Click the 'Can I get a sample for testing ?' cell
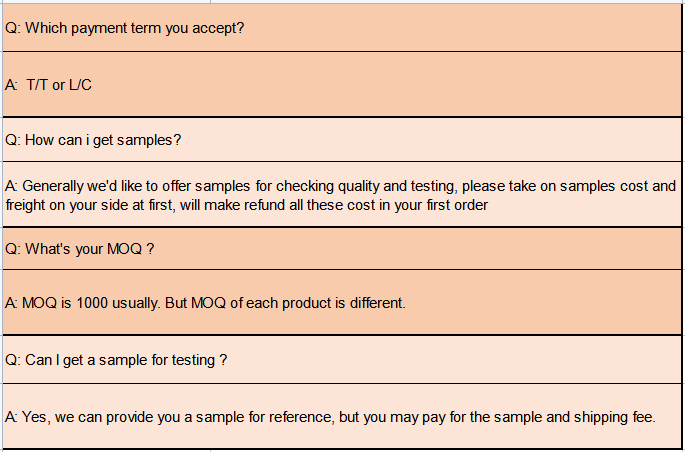This screenshot has width=685, height=452. [x=342, y=360]
